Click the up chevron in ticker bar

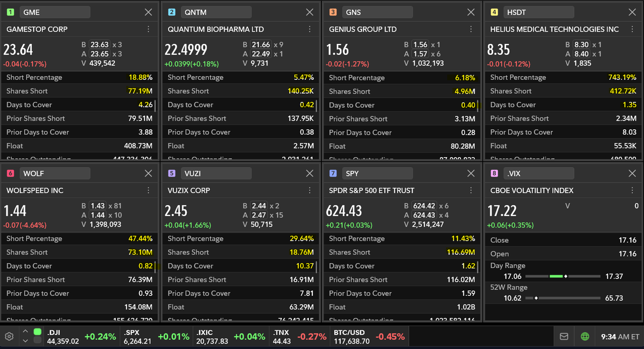click(x=25, y=332)
